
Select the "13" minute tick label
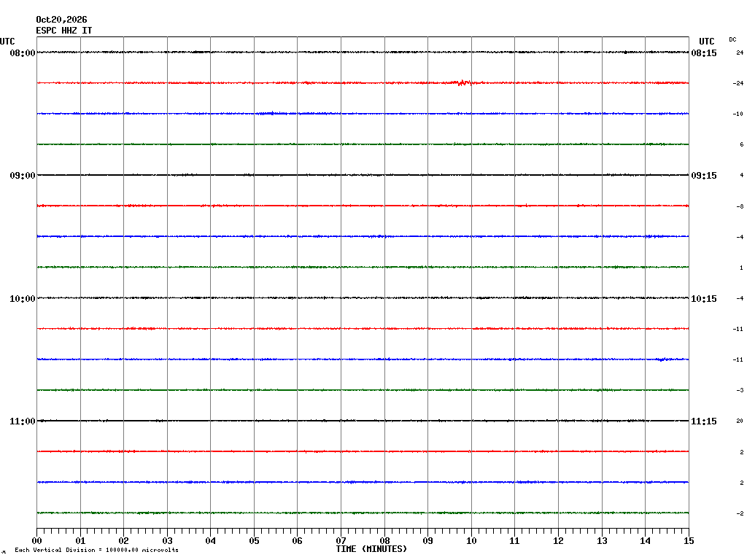click(x=602, y=541)
